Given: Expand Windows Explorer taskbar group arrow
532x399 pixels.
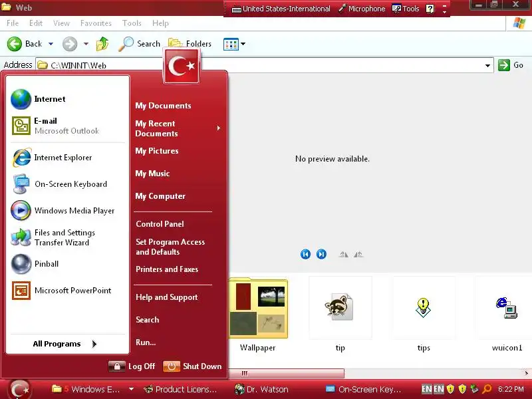Looking at the screenshot, I should [131, 389].
